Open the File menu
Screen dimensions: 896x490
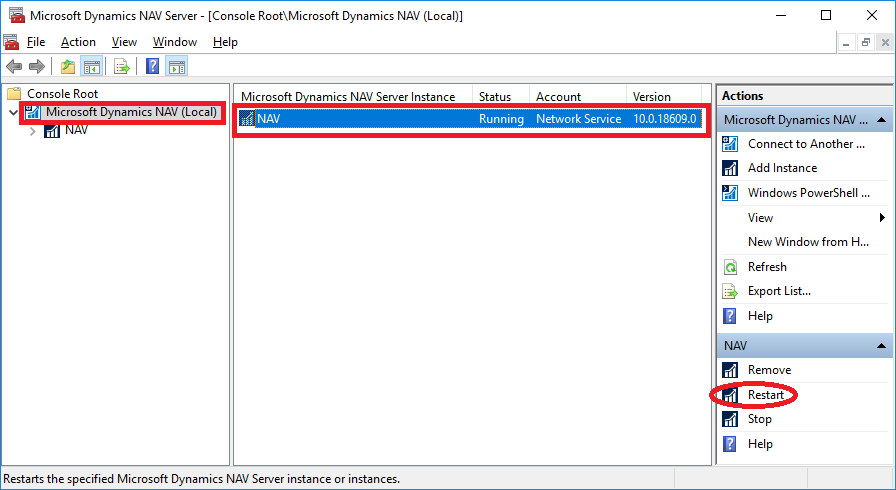(x=36, y=42)
